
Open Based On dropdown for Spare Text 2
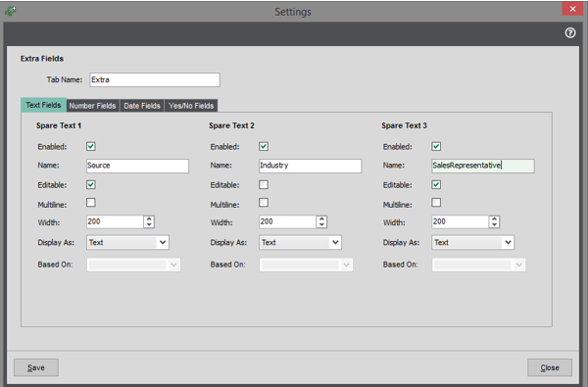[306, 265]
